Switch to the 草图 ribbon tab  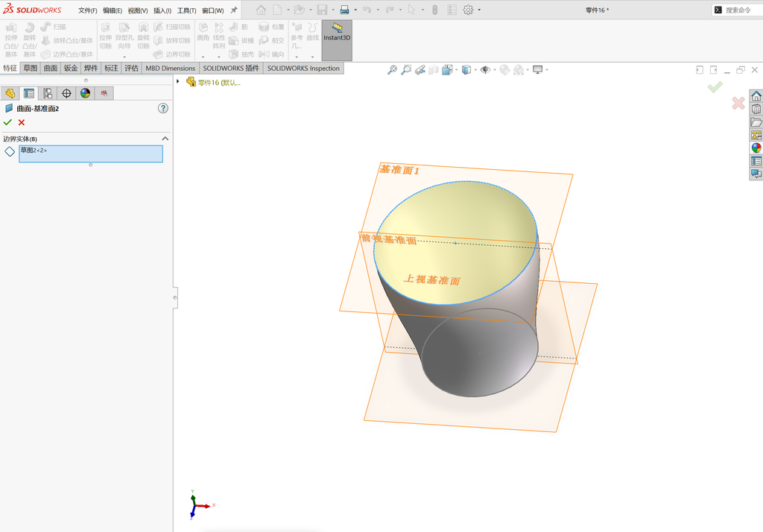[30, 68]
